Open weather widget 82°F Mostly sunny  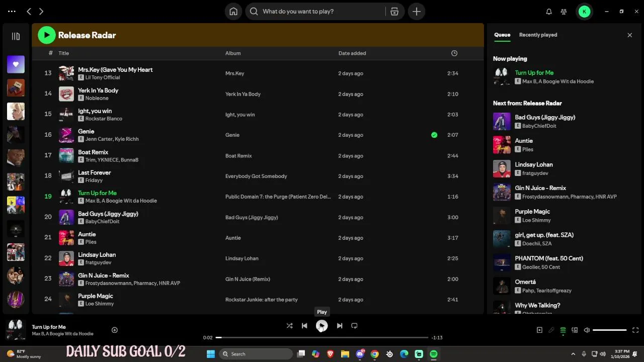point(23,354)
